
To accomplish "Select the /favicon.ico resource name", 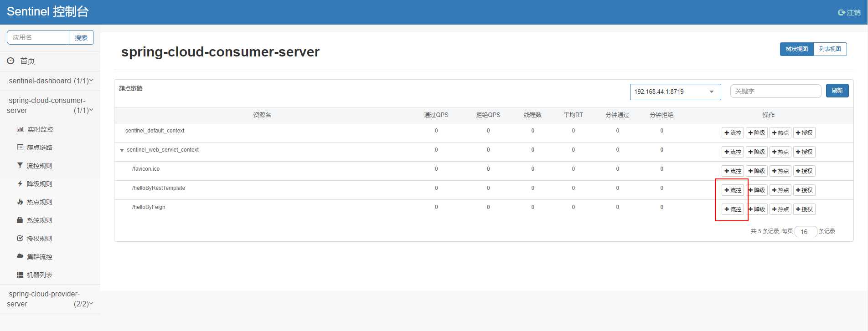I will pyautogui.click(x=146, y=169).
